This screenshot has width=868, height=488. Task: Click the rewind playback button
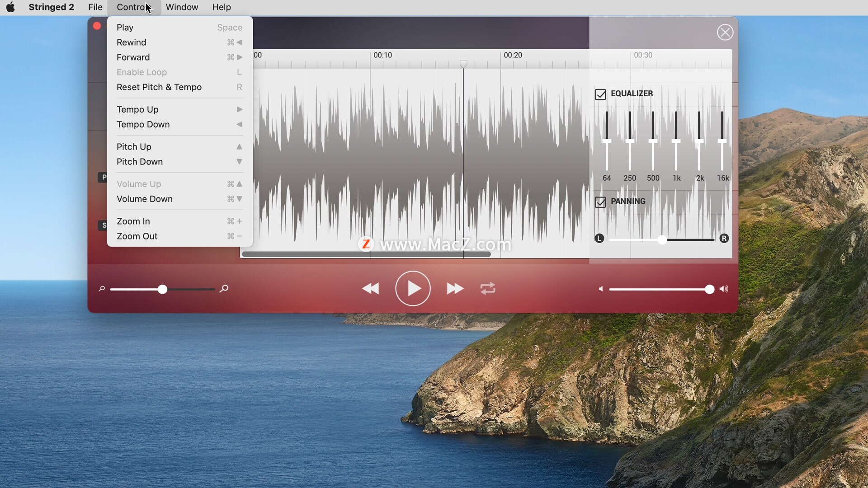370,289
